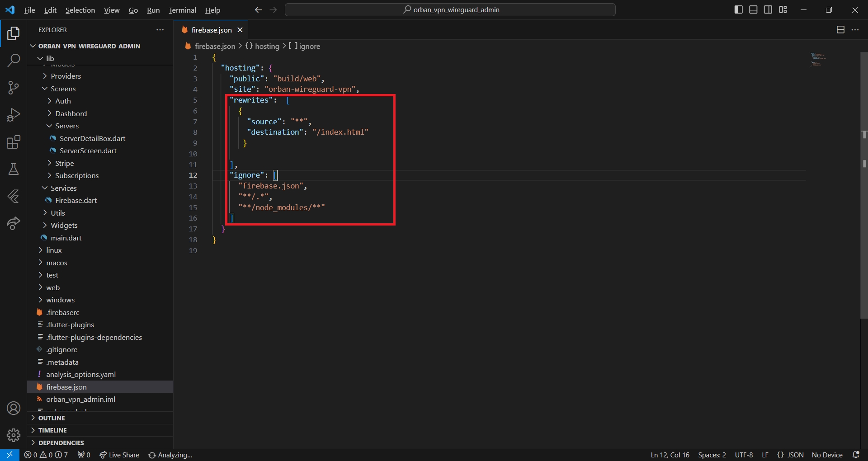Toggle the bottom panel layout button
The height and width of the screenshot is (461, 868).
click(x=753, y=10)
